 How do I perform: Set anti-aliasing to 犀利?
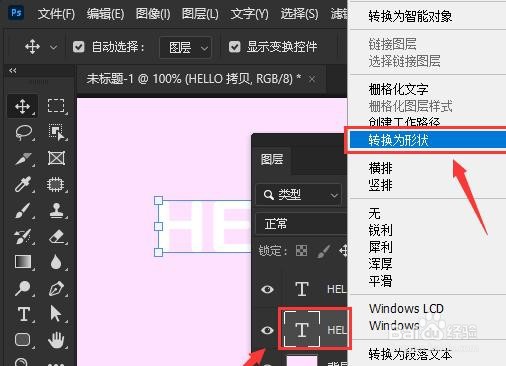point(380,247)
